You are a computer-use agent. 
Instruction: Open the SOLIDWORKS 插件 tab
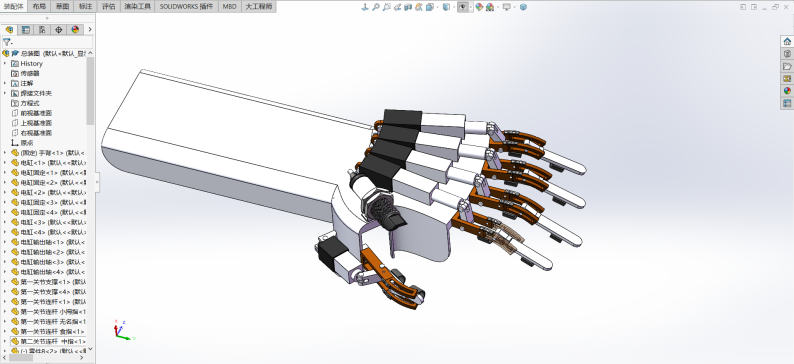(x=186, y=7)
